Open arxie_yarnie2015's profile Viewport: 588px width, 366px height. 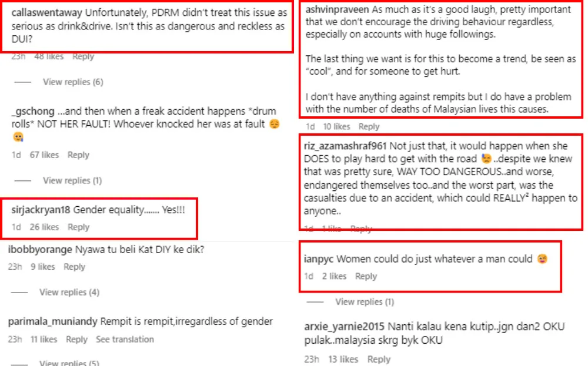pos(344,327)
